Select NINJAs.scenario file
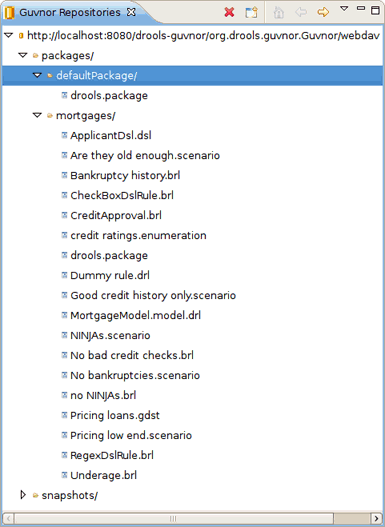This screenshot has width=385, height=527. 110,335
